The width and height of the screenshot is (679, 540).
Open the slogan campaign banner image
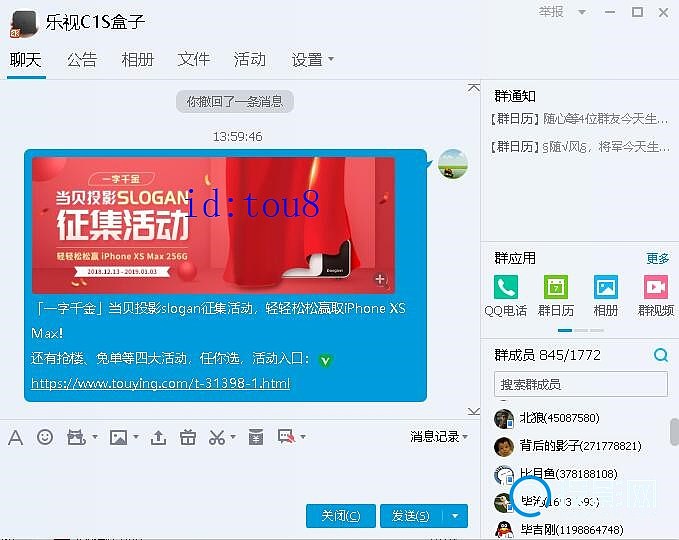click(x=213, y=225)
